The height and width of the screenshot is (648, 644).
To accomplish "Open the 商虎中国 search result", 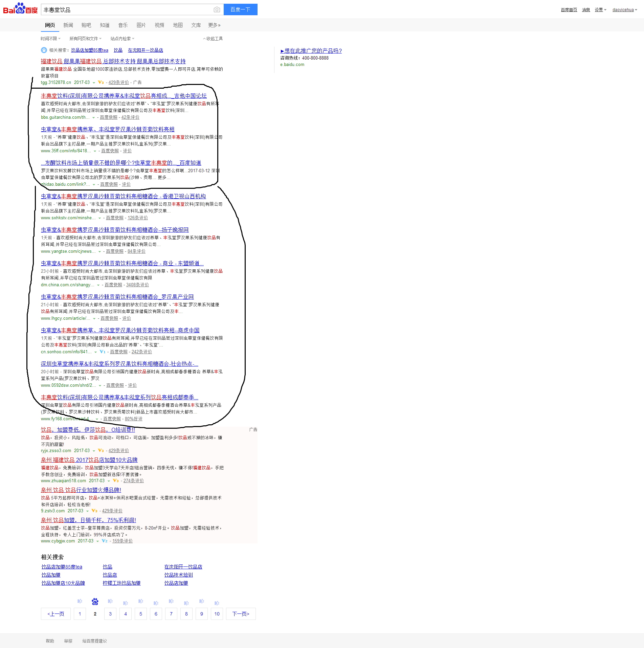I will [x=120, y=330].
